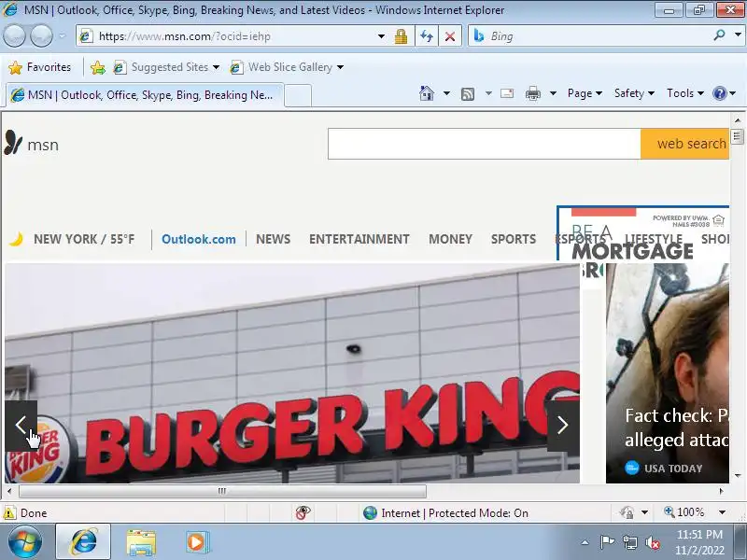The image size is (747, 560).
Task: Open the Outlook.com link
Action: 199,239
